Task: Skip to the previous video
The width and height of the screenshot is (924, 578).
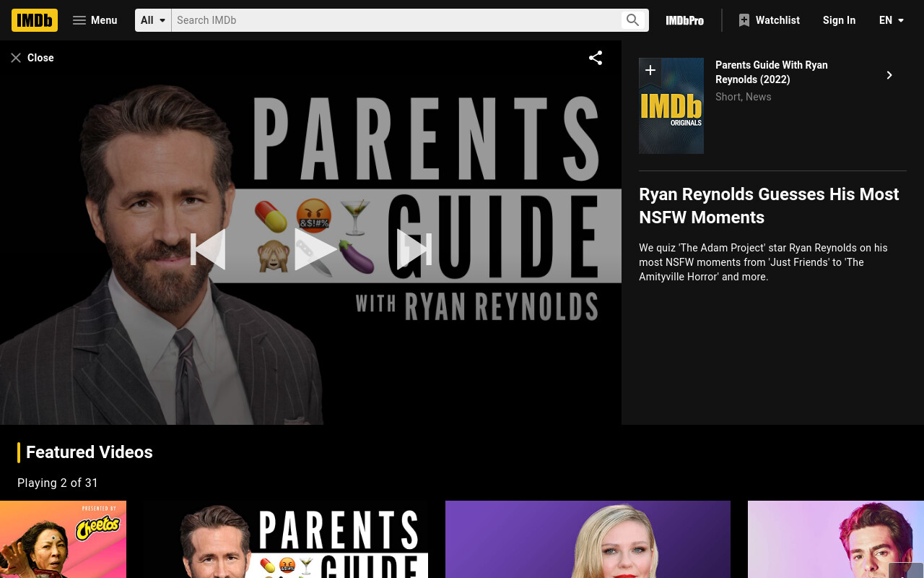Action: click(x=208, y=249)
